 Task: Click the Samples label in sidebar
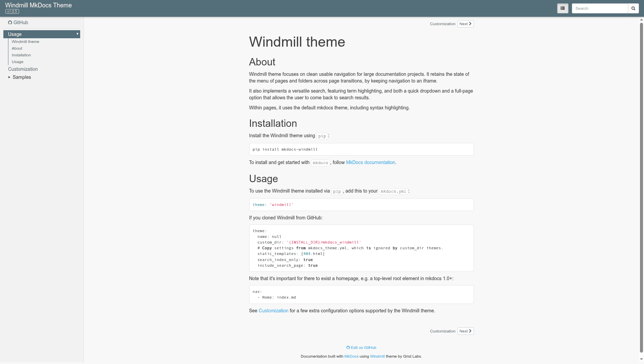(x=22, y=77)
